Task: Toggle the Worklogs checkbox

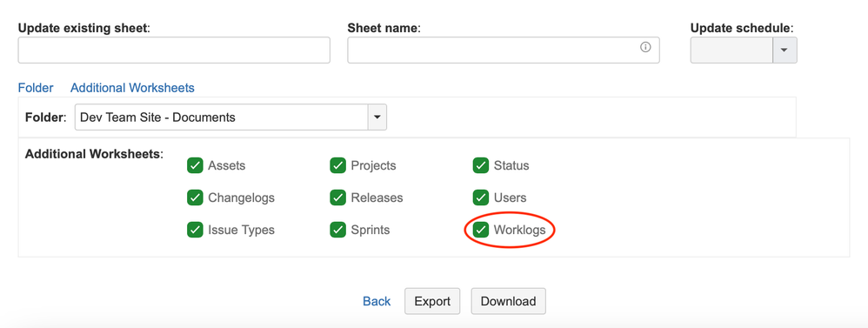Action: click(x=480, y=229)
